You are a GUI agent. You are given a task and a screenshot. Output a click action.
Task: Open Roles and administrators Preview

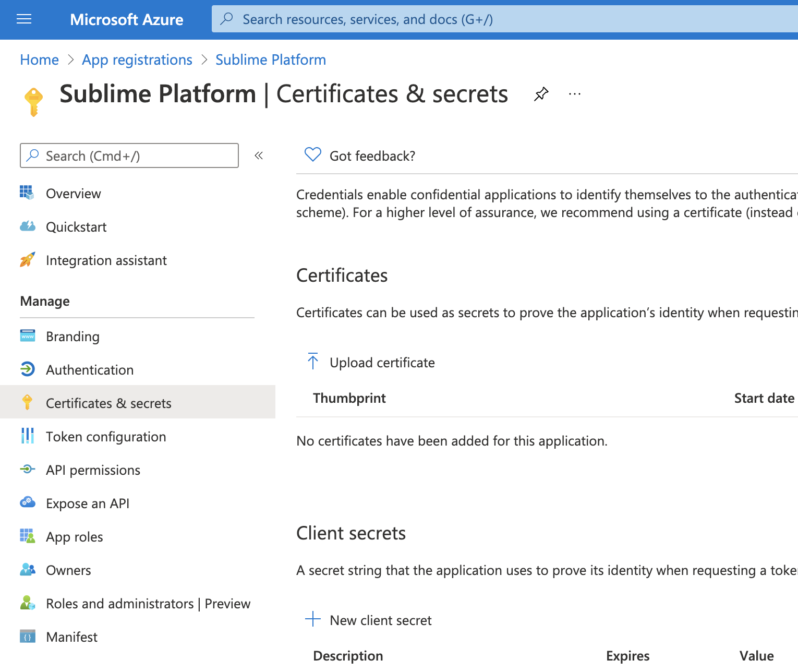pos(148,604)
